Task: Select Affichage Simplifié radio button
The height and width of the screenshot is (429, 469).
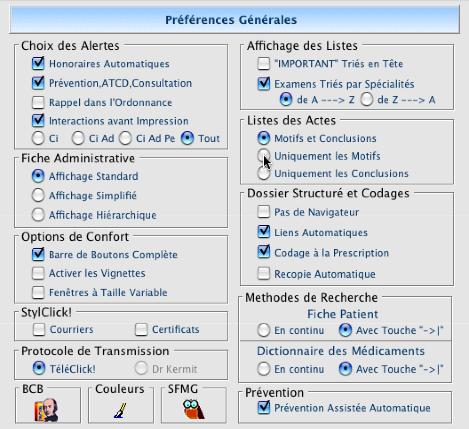Action: click(38, 195)
